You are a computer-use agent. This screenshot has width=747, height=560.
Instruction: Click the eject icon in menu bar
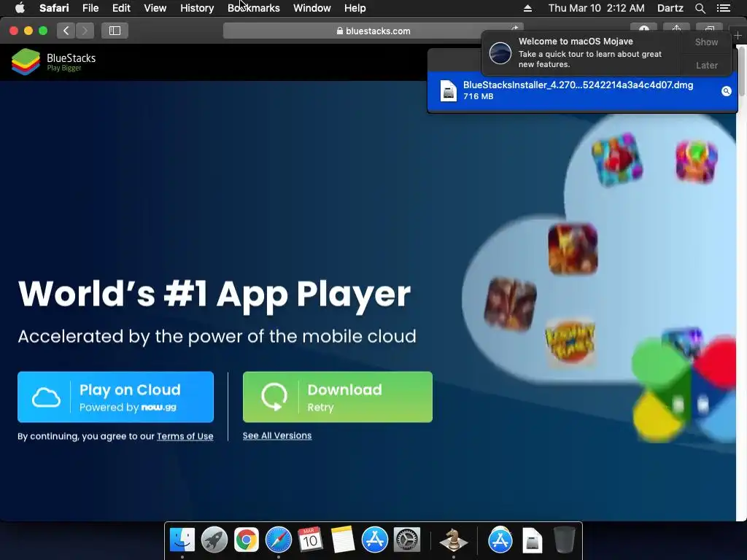point(527,8)
